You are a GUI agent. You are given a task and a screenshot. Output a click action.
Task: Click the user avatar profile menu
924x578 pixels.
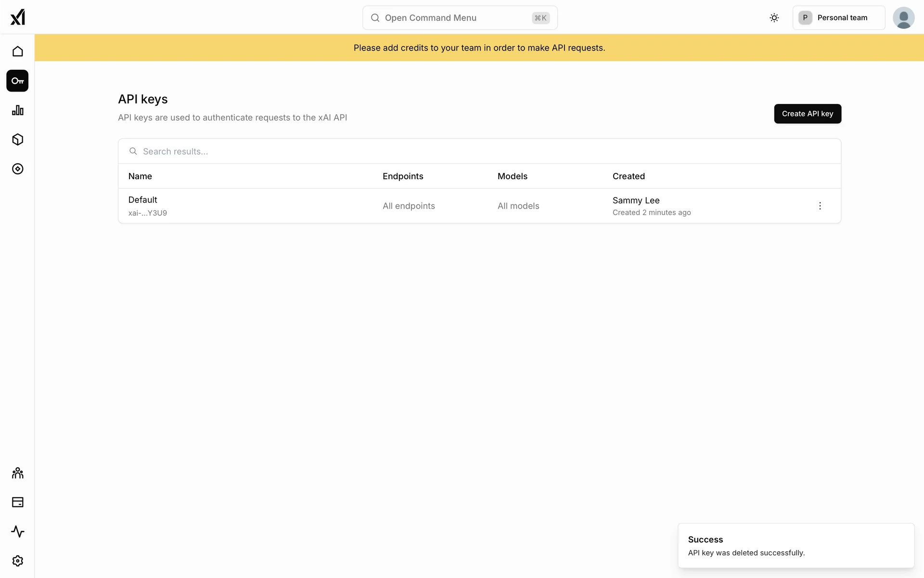tap(903, 18)
